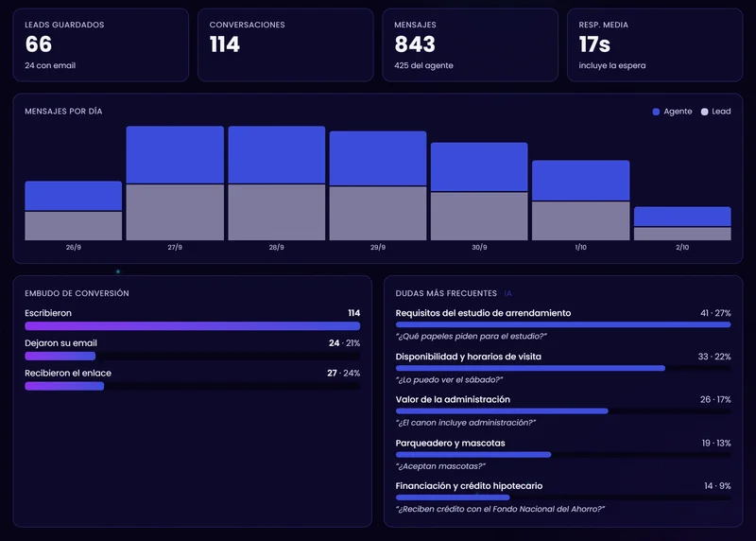Open 'Valor de la administración' topic
This screenshot has height=541, width=756.
tap(453, 399)
